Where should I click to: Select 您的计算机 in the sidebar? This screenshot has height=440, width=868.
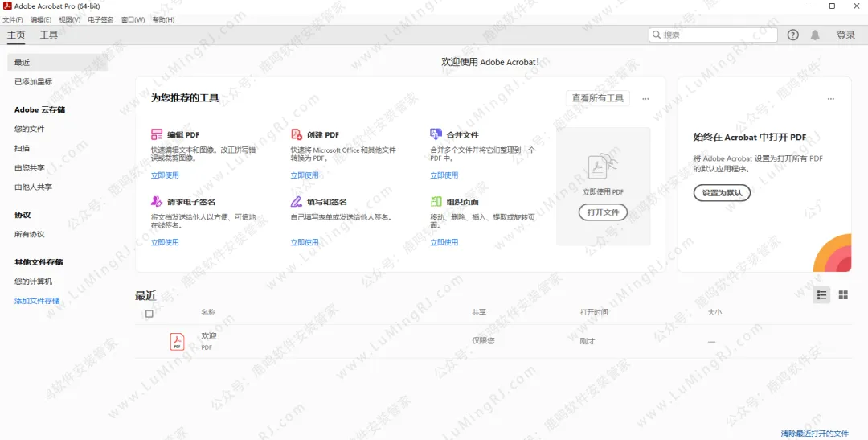point(33,282)
